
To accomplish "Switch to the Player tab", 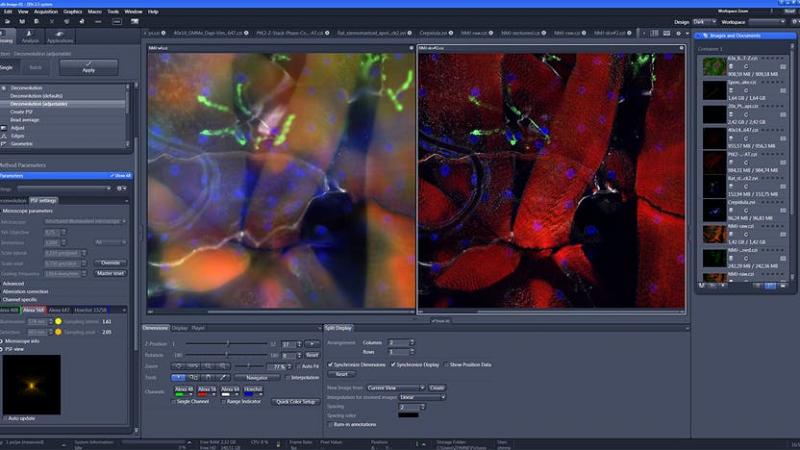I will [x=198, y=328].
